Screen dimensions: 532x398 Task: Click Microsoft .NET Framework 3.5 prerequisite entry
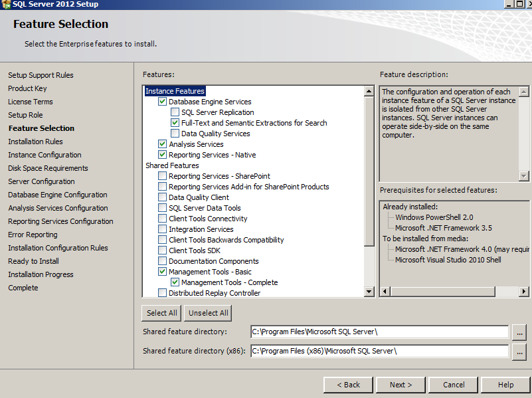444,228
